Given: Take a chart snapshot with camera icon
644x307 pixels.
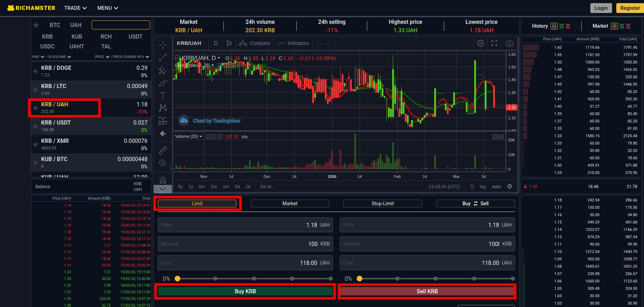Looking at the screenshot, I should 509,43.
